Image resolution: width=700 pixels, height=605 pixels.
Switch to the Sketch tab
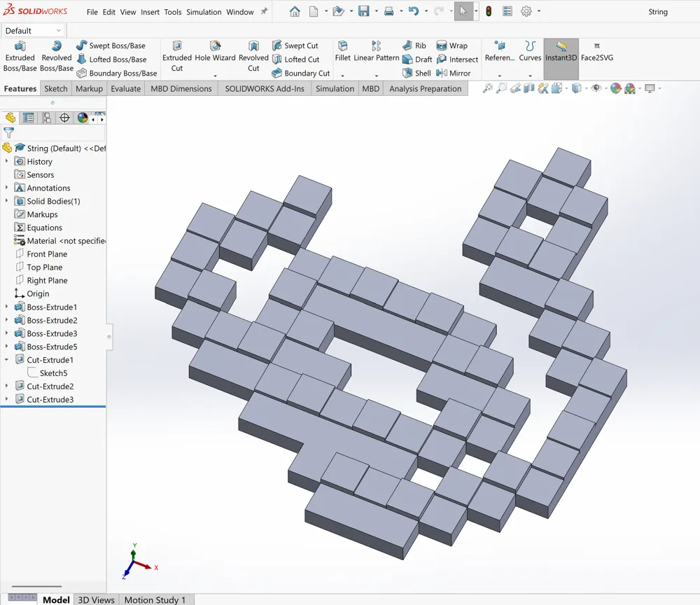[56, 89]
